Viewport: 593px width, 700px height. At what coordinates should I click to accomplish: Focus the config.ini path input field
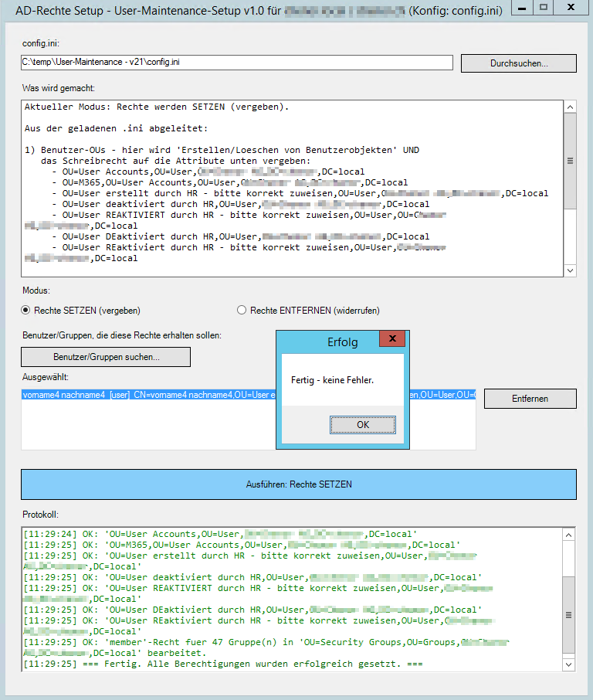[237, 63]
